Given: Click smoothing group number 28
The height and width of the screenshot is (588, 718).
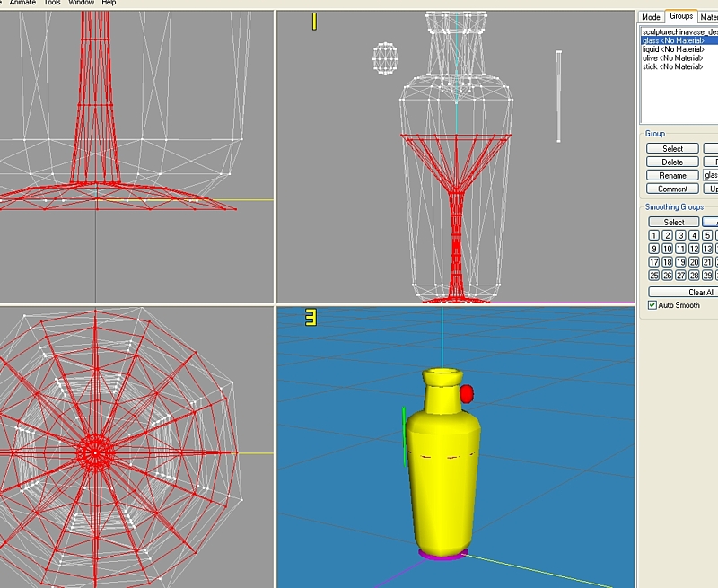Looking at the screenshot, I should [x=694, y=276].
